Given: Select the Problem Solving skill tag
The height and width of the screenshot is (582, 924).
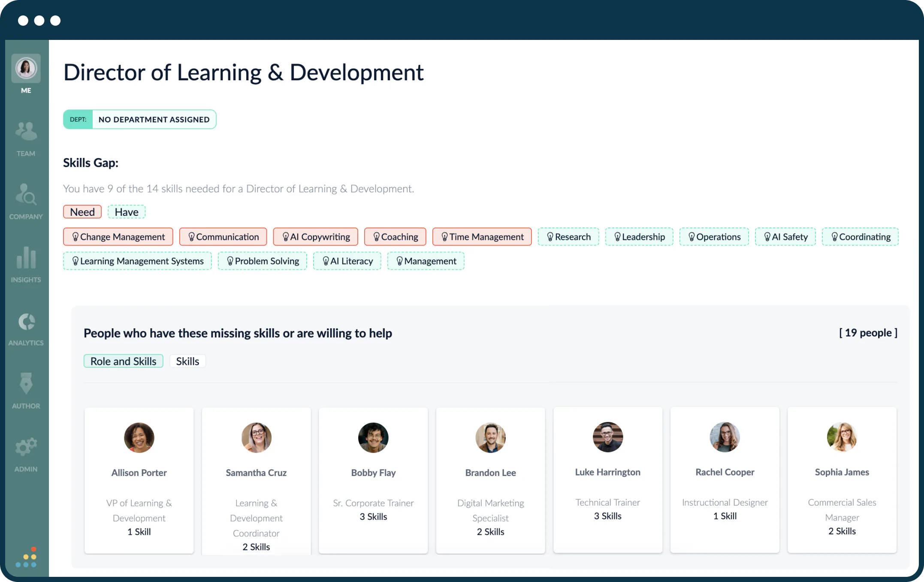Looking at the screenshot, I should pos(263,261).
